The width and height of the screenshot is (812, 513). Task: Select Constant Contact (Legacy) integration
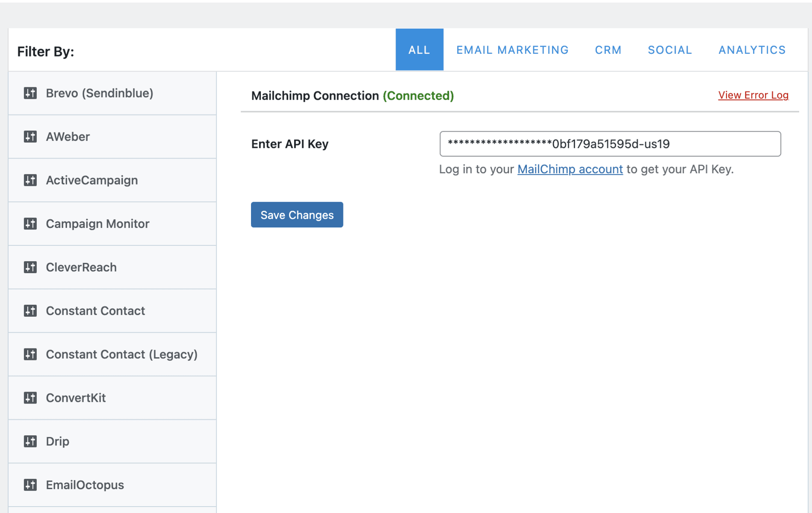coord(112,354)
